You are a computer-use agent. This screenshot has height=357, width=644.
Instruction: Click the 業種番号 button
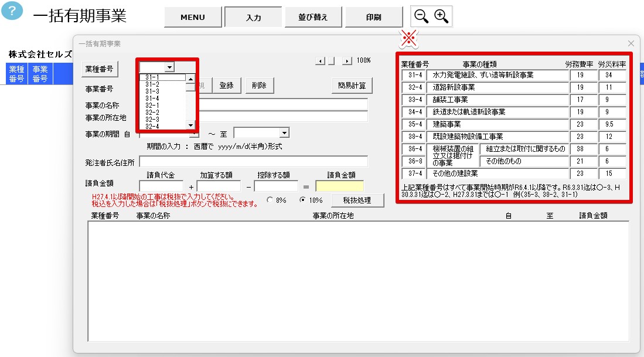click(x=100, y=69)
